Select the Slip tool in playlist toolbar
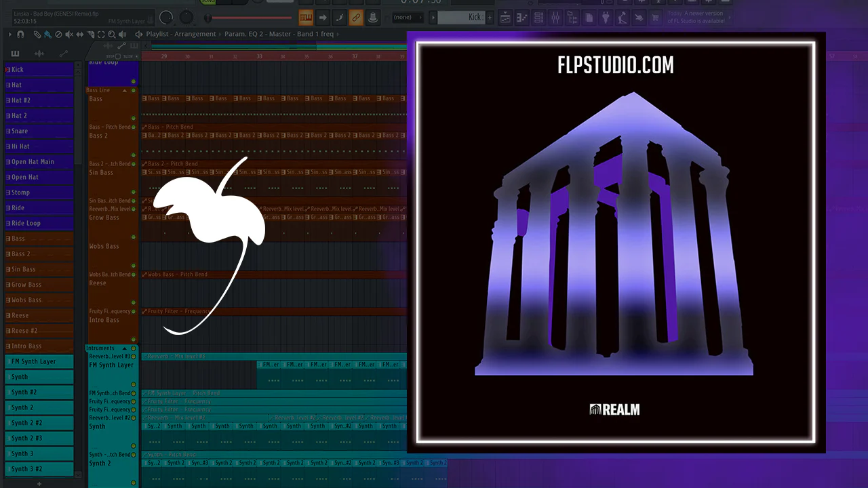The image size is (868, 488). (x=80, y=34)
